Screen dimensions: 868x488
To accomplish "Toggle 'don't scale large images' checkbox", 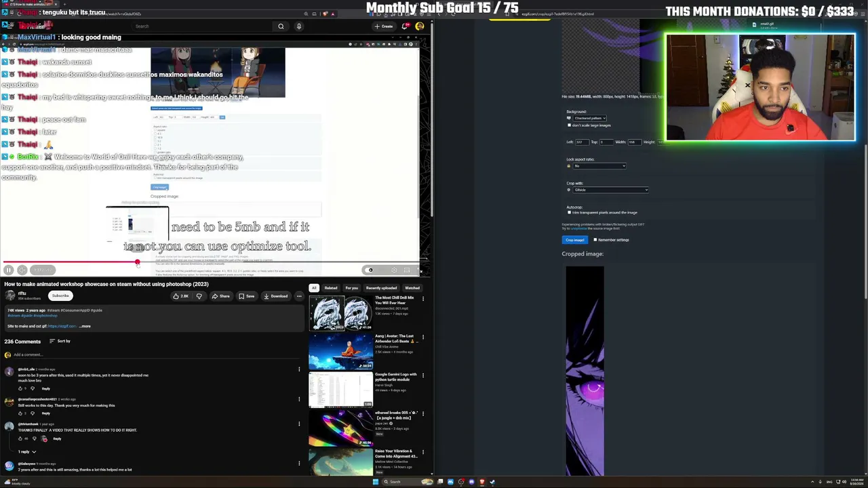I will 569,125.
